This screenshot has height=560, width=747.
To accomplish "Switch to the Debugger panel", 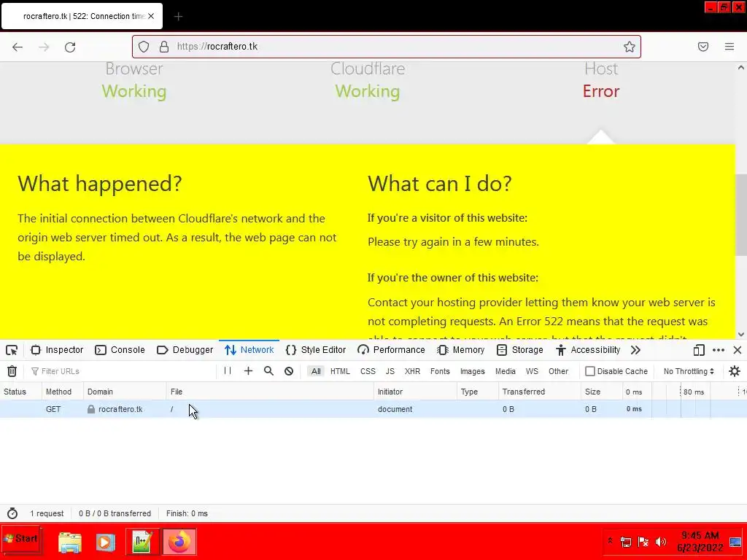I will (x=185, y=350).
